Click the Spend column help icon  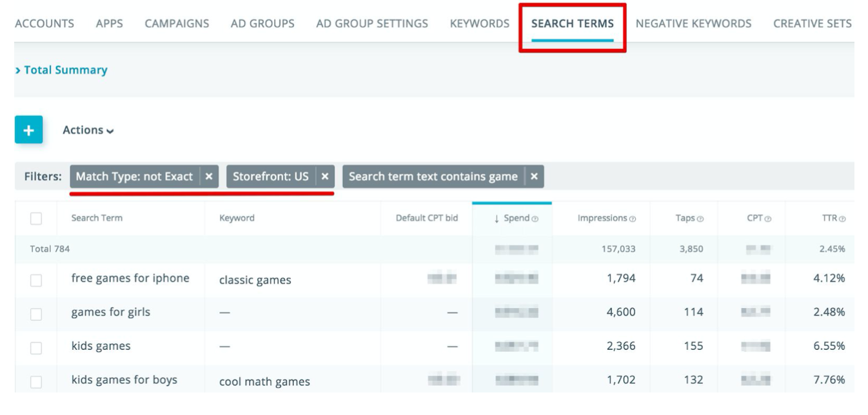[535, 219]
